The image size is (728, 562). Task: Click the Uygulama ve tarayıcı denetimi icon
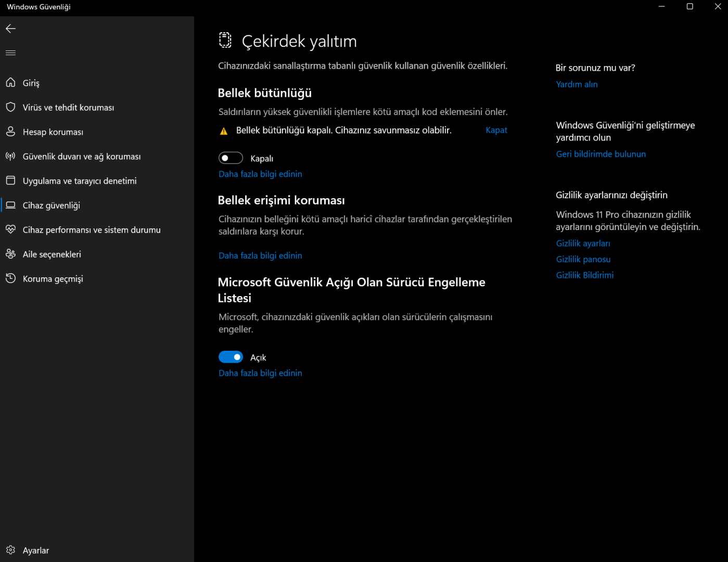pyautogui.click(x=10, y=181)
